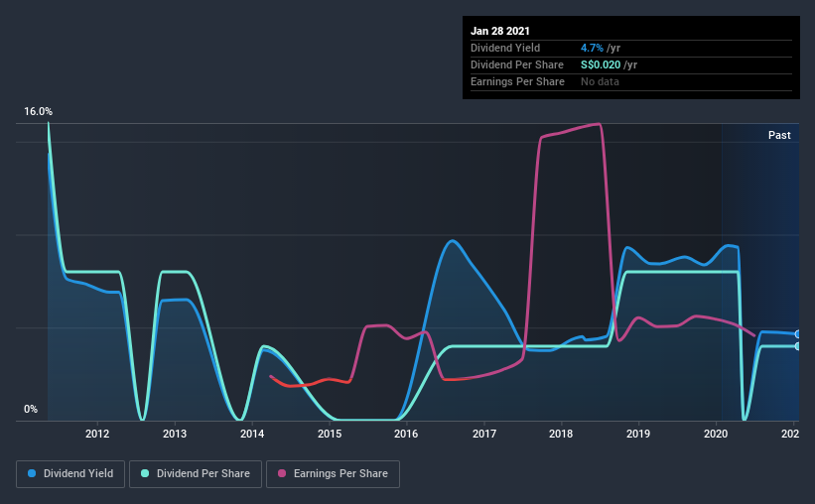Click the S$0.020 dividend per share value

[x=601, y=64]
